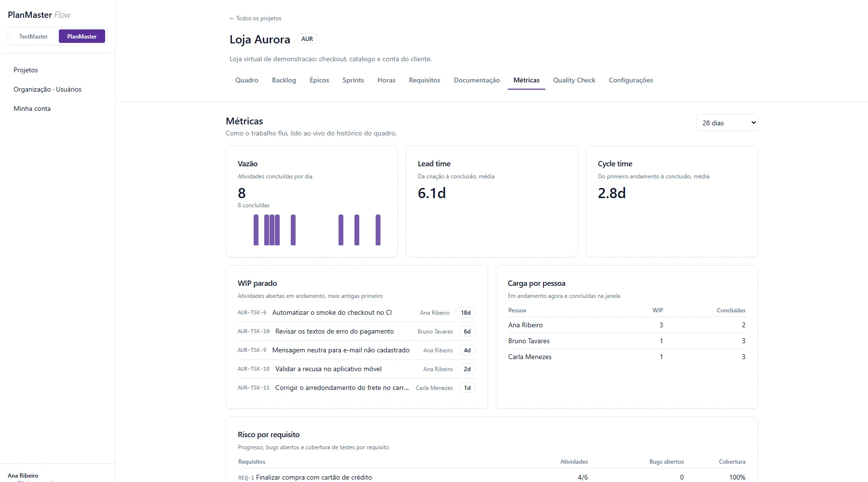
Task: Click Ana Ribeiro user profile at sidebar bottom
Action: 23,476
